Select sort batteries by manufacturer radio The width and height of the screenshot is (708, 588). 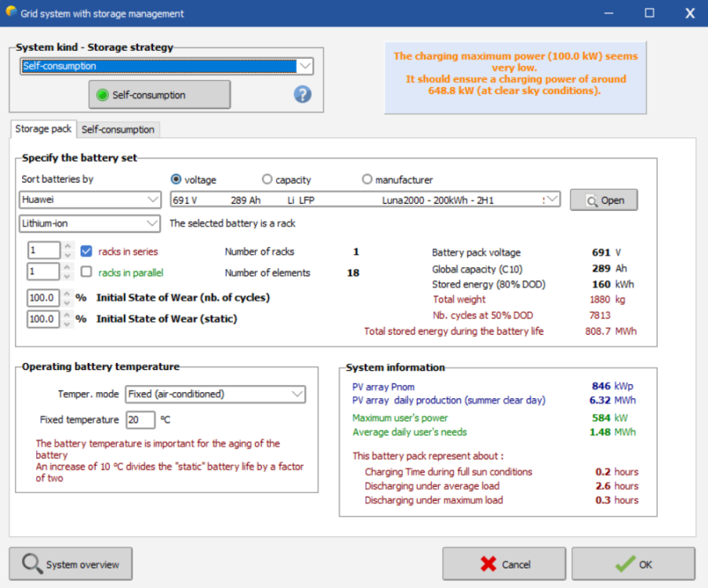coord(367,180)
